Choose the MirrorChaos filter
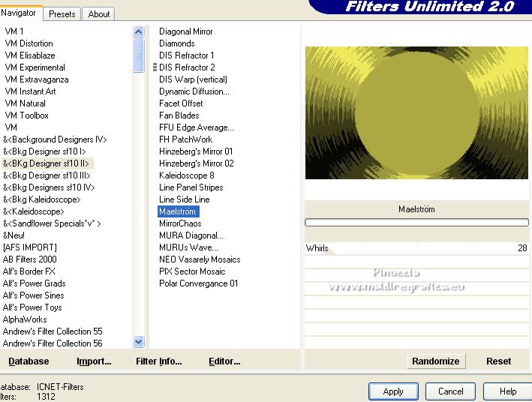This screenshot has height=402, width=532. pyautogui.click(x=180, y=223)
